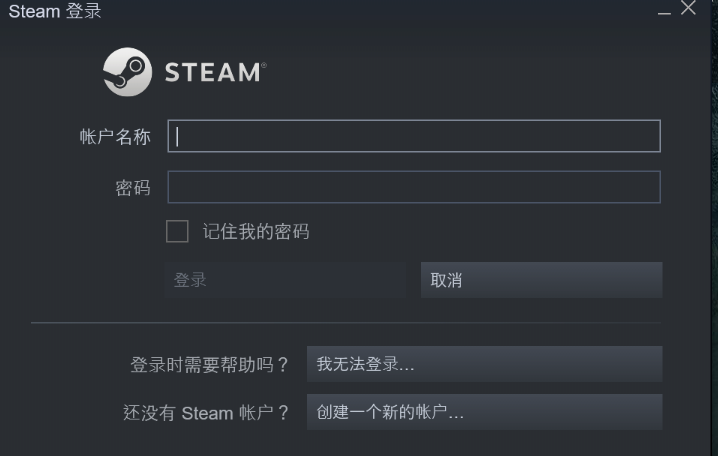The width and height of the screenshot is (718, 456).
Task: Close the Steam login window
Action: (x=688, y=8)
